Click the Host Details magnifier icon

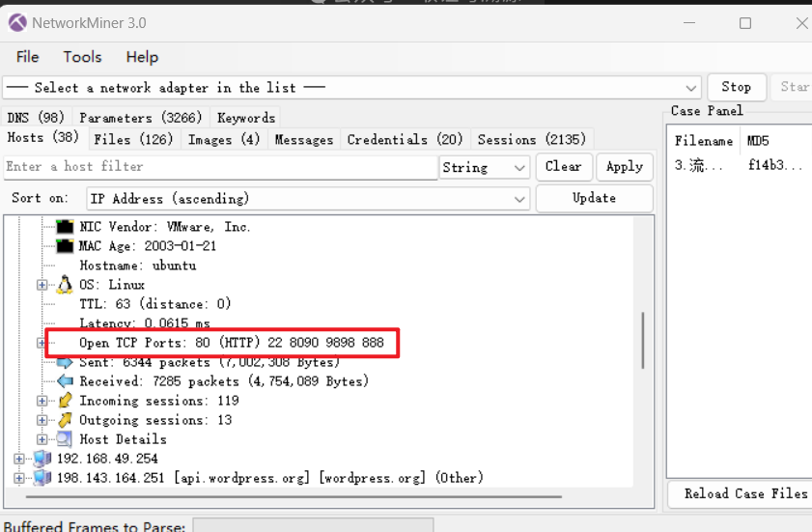click(x=65, y=439)
